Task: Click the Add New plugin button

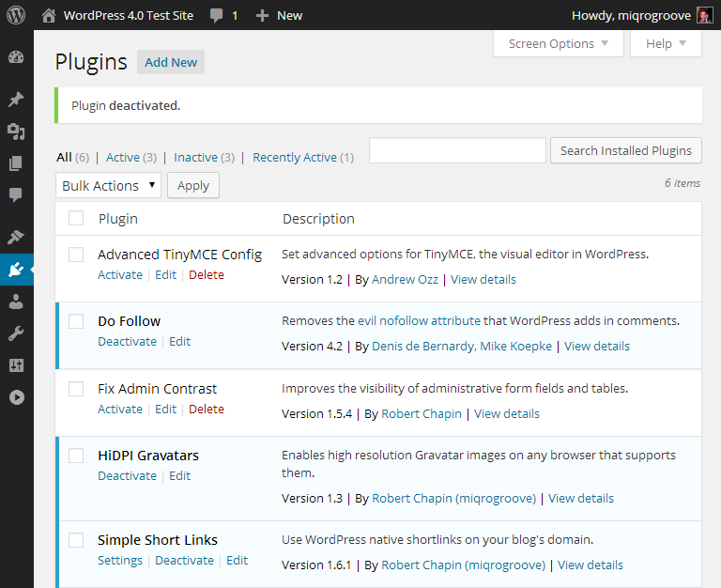Action: pyautogui.click(x=171, y=62)
